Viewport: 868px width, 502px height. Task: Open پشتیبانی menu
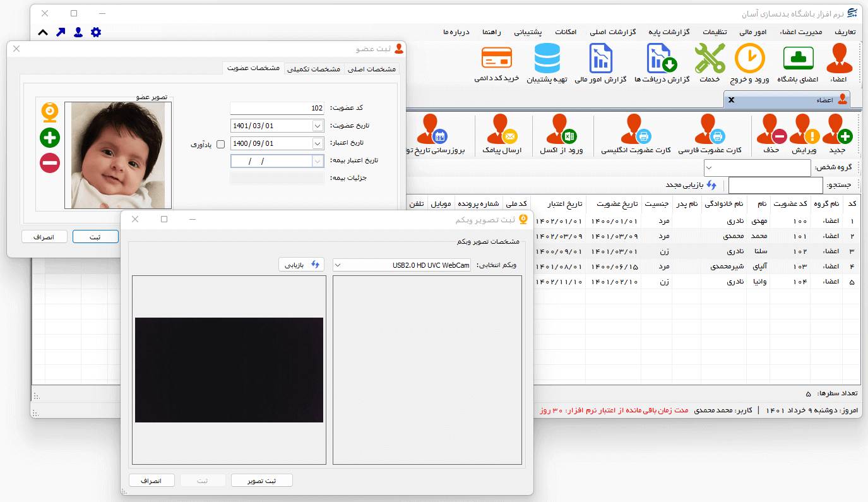click(529, 32)
